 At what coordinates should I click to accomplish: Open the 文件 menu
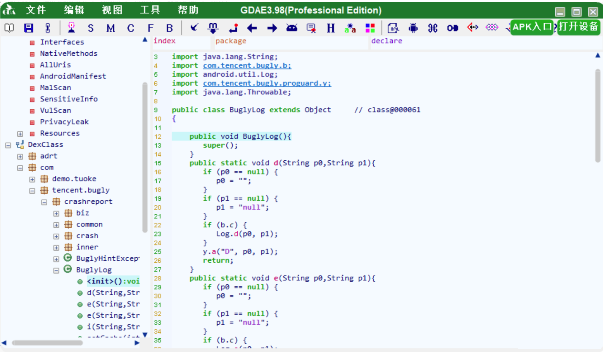(x=35, y=10)
